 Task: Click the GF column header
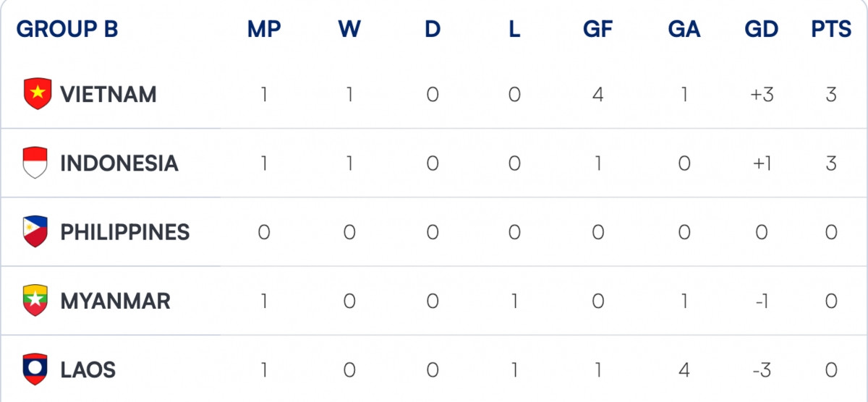pos(597,30)
